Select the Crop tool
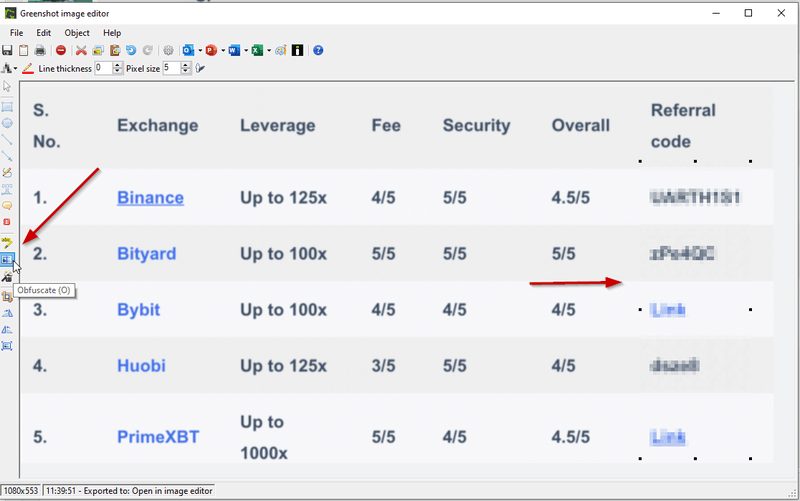800x501 pixels. 7,296
